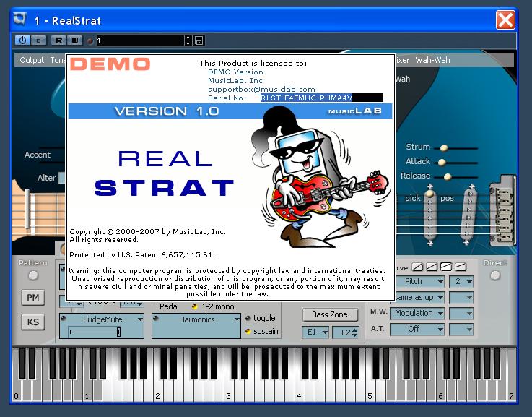Adjust the Attack slider knob
Screen dimensions: 532x417
click(x=442, y=163)
